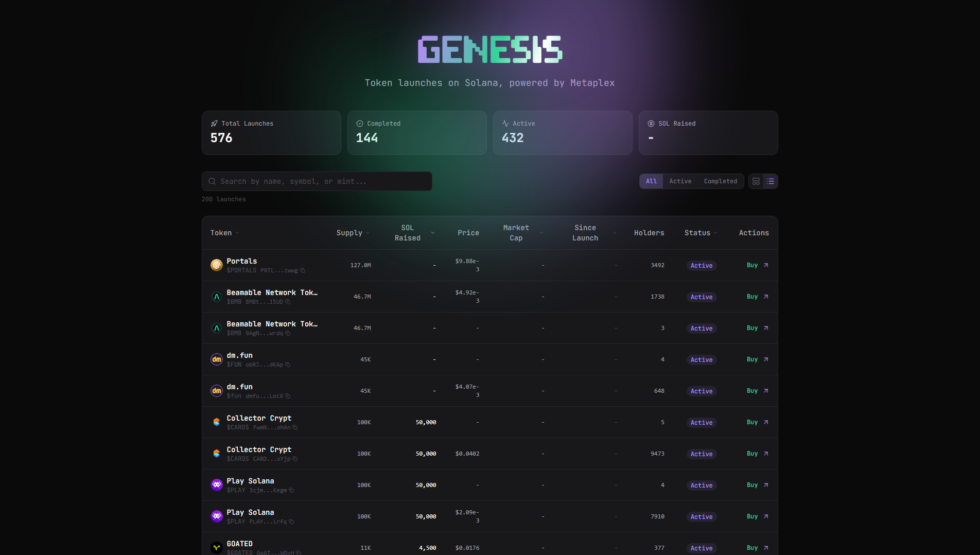
Task: Open the Total Launches stat card
Action: click(x=271, y=133)
